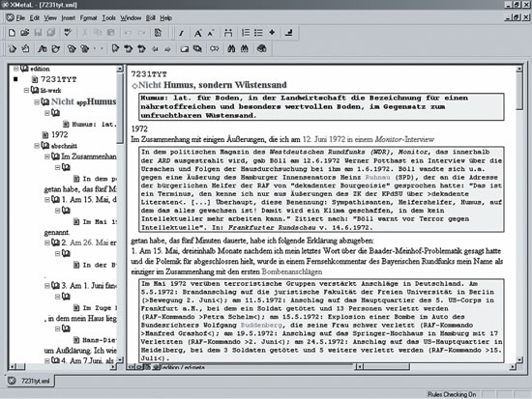Image resolution: width=532 pixels, height=399 pixels.
Task: Open the View menu
Action: 50,18
